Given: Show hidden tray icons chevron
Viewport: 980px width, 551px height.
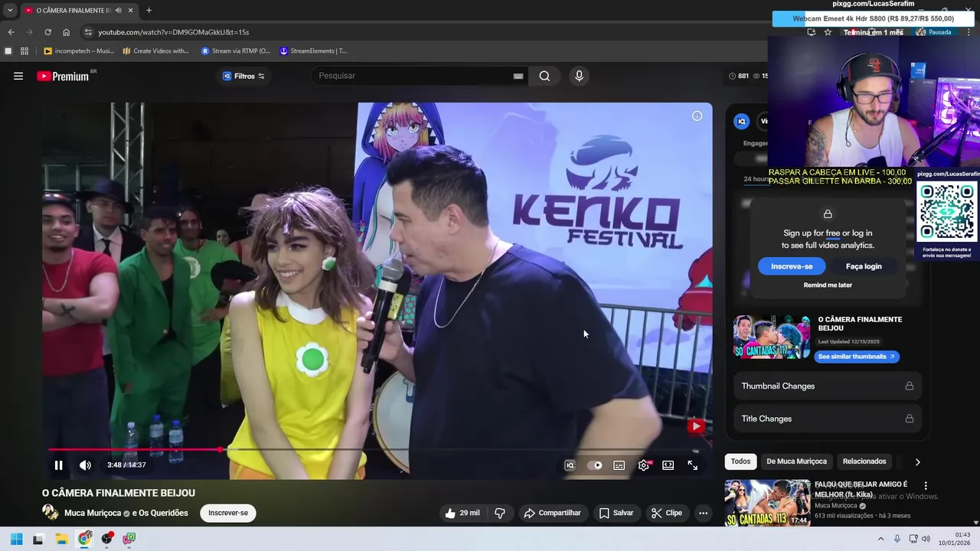Looking at the screenshot, I should [880, 539].
